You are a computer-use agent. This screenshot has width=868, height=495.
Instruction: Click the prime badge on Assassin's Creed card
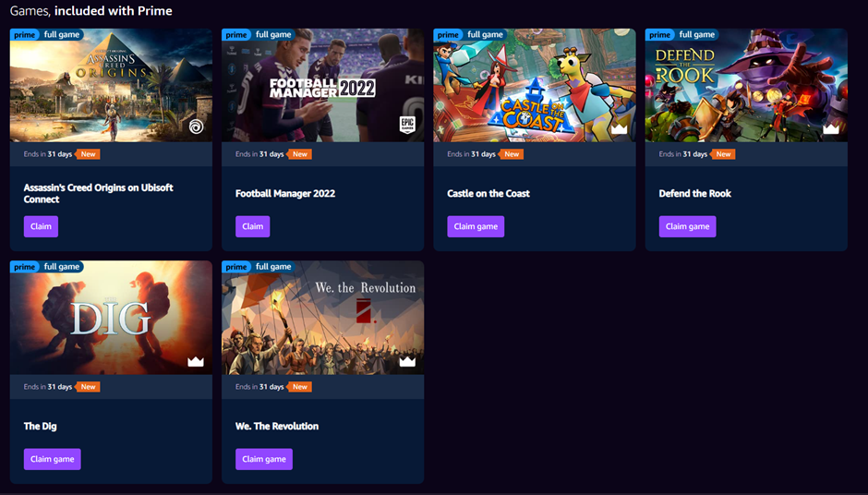[24, 34]
